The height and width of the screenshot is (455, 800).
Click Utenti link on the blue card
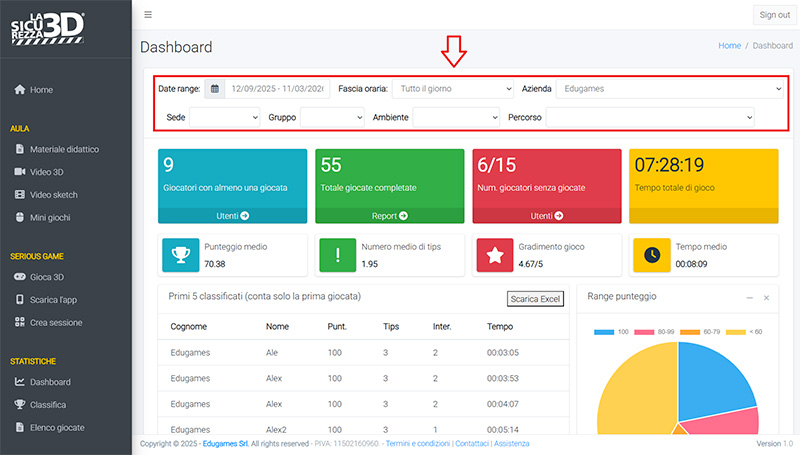pos(233,216)
